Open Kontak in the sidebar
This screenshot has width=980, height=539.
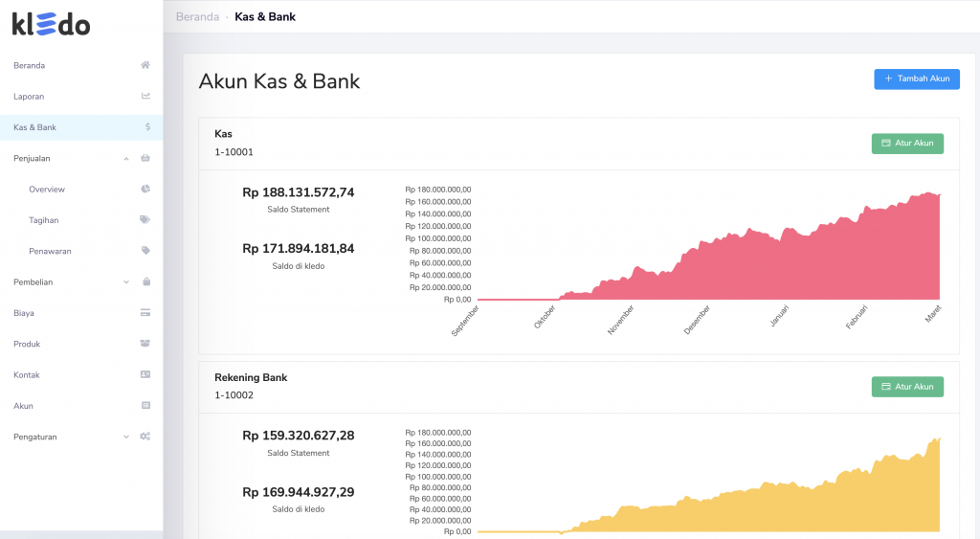click(x=81, y=374)
